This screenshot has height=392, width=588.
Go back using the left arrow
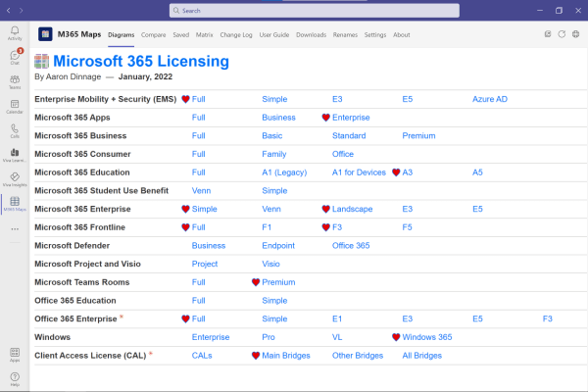pyautogui.click(x=8, y=11)
